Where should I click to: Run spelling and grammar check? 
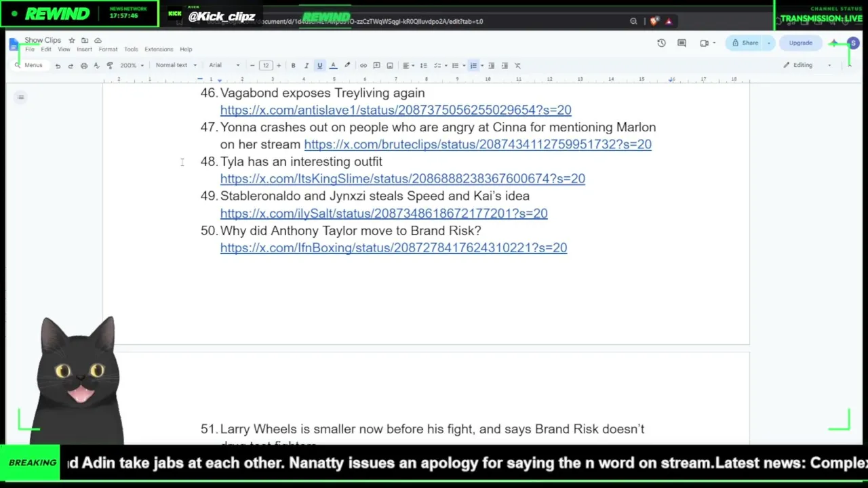(96, 66)
